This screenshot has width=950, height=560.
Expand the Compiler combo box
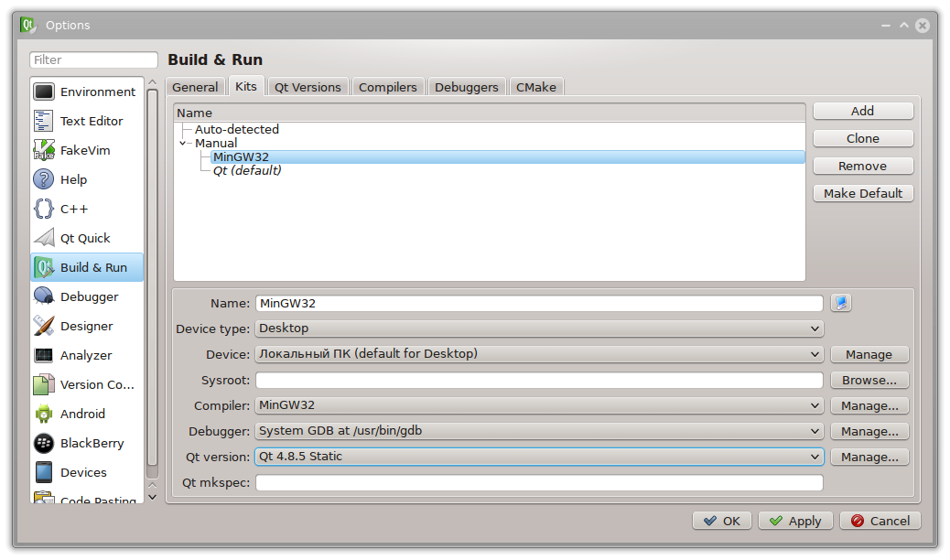click(x=539, y=405)
